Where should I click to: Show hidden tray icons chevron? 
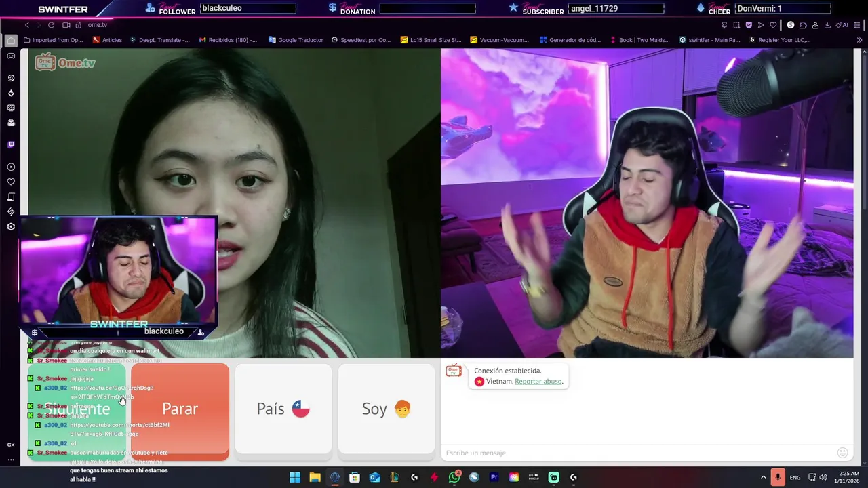click(763, 477)
